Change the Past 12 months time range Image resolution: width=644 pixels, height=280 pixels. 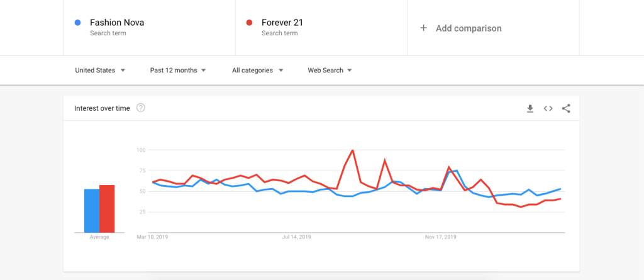[x=178, y=70]
